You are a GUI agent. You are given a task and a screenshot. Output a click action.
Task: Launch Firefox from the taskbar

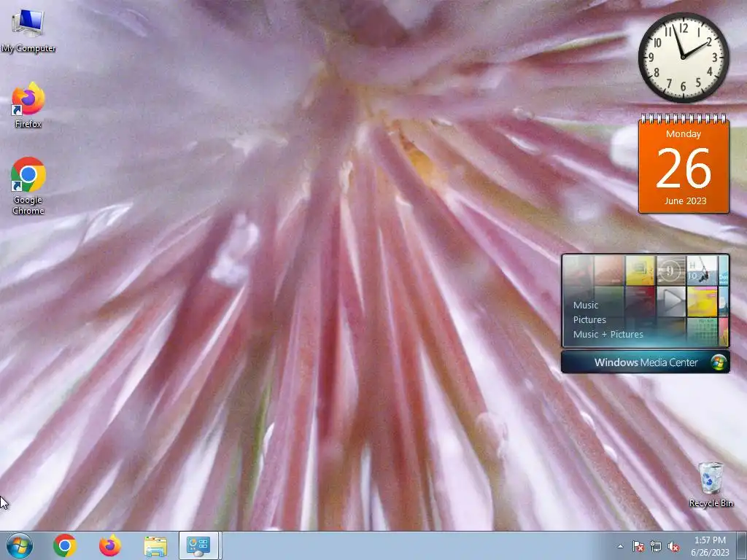tap(110, 545)
